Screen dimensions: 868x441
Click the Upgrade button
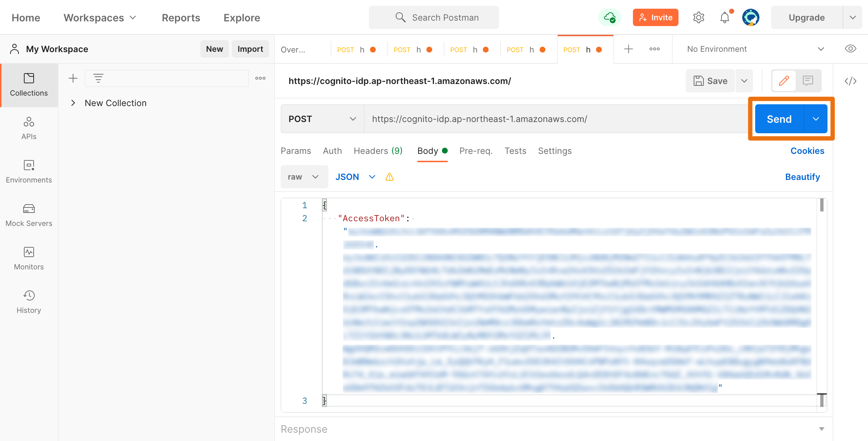[807, 17]
